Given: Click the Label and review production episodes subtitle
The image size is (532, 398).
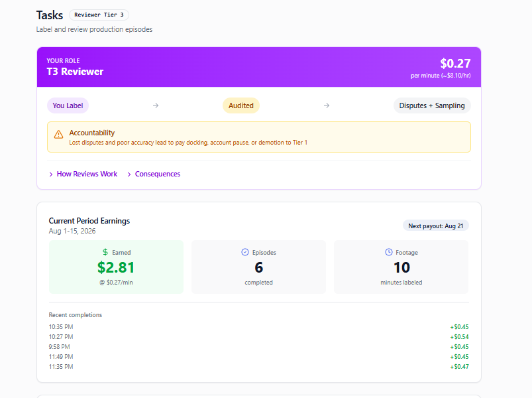Looking at the screenshot, I should click(x=94, y=29).
